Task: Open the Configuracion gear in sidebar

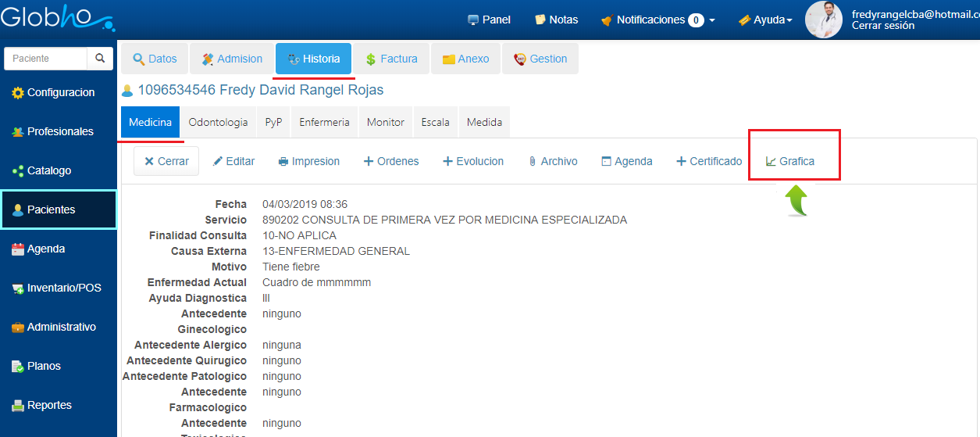Action: [x=18, y=93]
